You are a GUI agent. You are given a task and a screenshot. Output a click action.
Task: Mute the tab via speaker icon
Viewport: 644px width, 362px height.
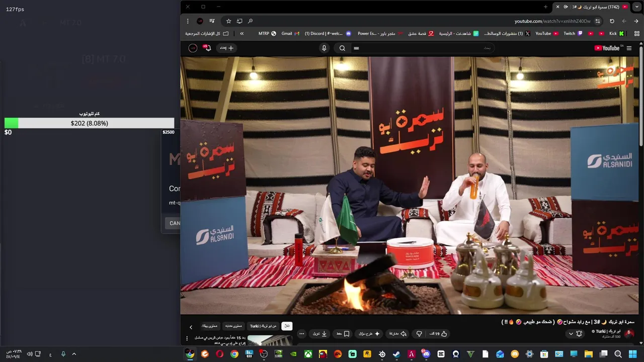click(566, 7)
